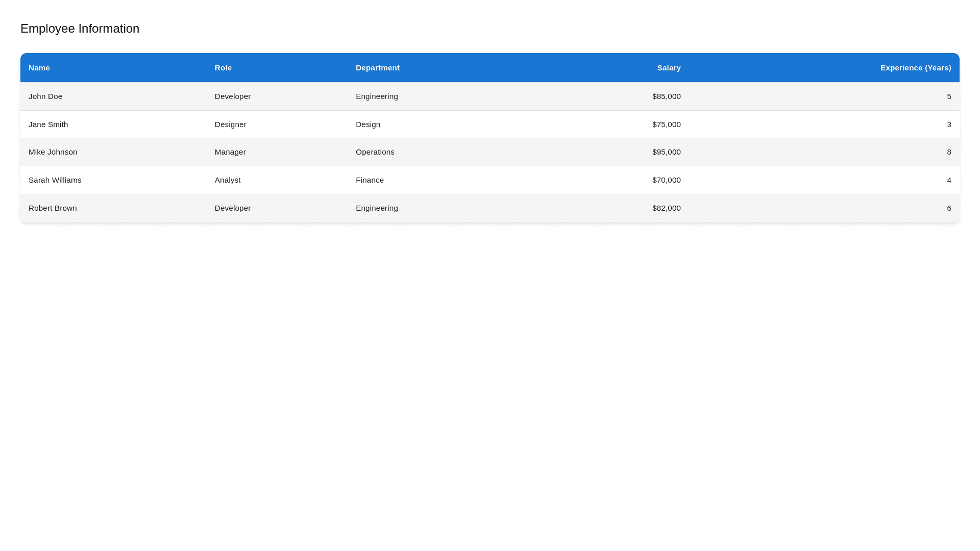This screenshot has width=980, height=551.
Task: Click the $85,000 salary cell
Action: [x=666, y=96]
